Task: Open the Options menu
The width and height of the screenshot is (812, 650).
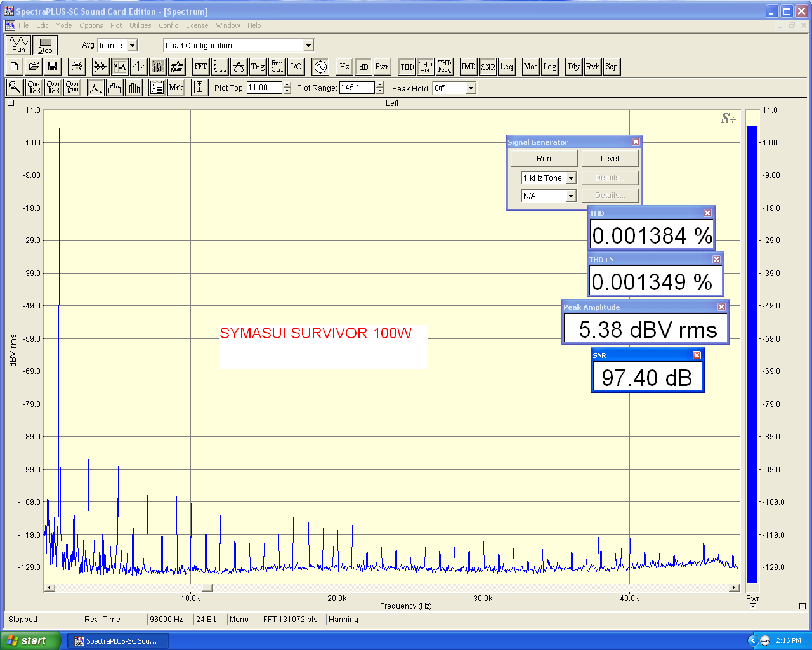Action: click(x=91, y=25)
